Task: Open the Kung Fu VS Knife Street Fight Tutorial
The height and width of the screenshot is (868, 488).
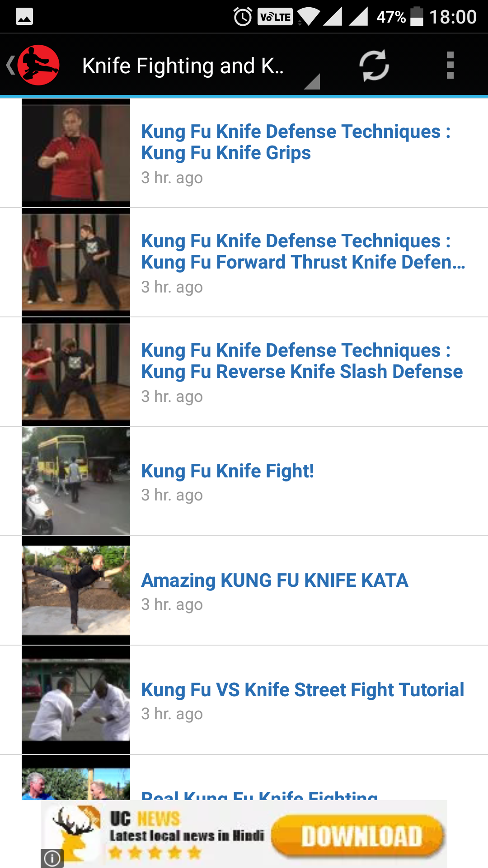Action: pos(244,700)
